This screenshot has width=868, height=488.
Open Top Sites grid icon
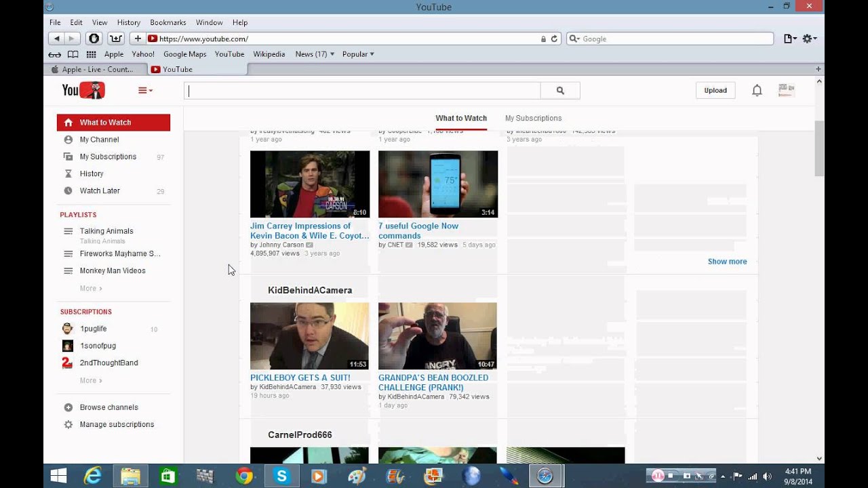[91, 54]
